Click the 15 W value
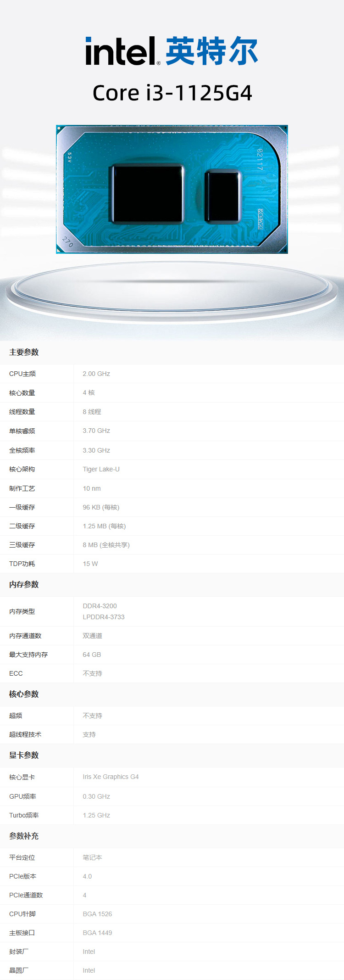This screenshot has width=344, height=980. point(90,564)
